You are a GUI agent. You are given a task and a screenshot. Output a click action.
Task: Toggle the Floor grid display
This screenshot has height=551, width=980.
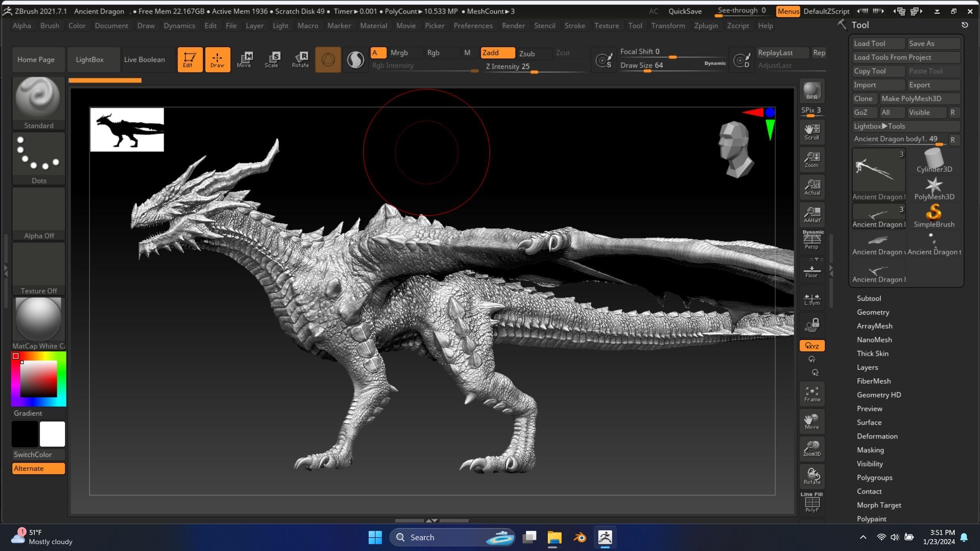812,270
